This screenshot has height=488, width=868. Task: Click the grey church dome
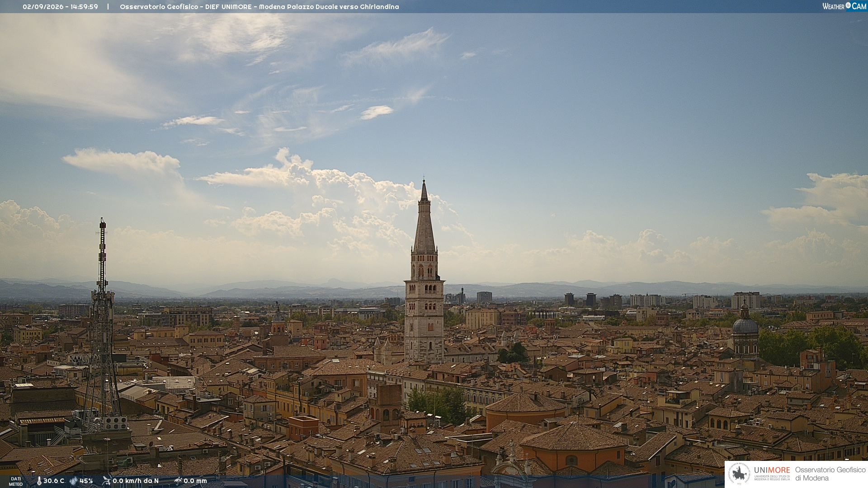click(x=745, y=324)
